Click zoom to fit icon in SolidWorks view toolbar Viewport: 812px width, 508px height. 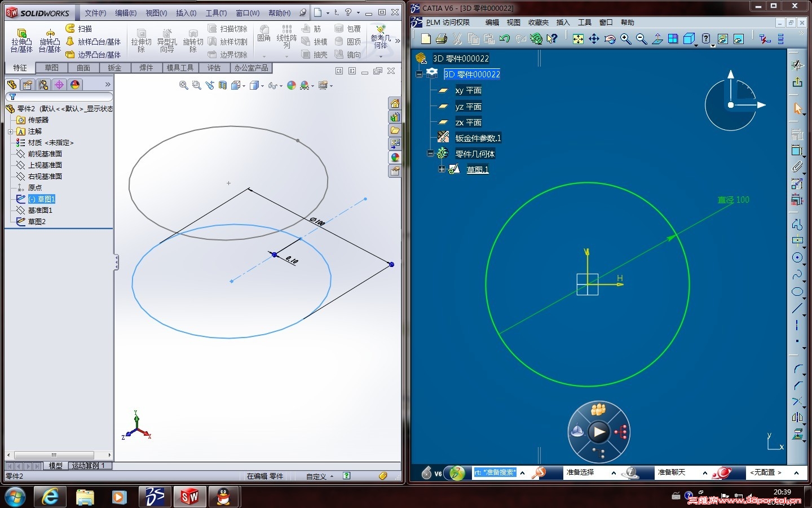point(183,85)
